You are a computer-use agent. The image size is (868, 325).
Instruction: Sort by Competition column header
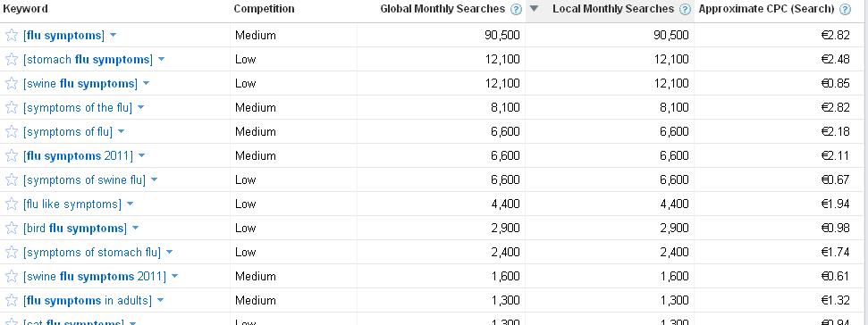coord(264,9)
